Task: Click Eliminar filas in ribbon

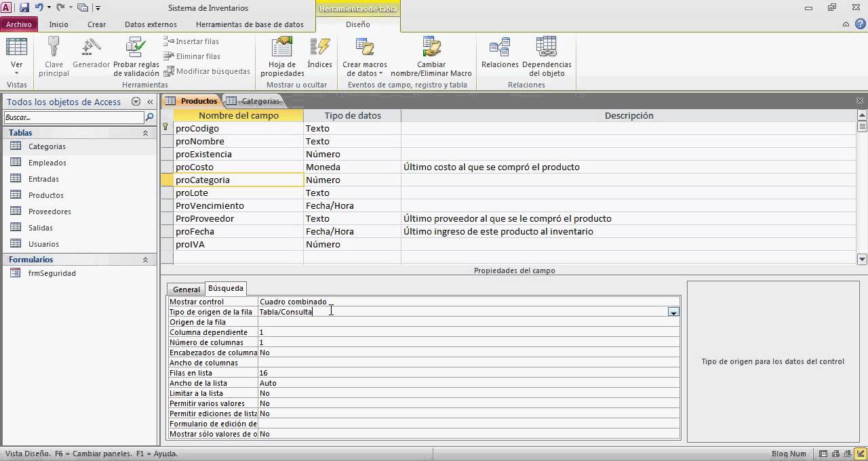Action: coord(192,56)
